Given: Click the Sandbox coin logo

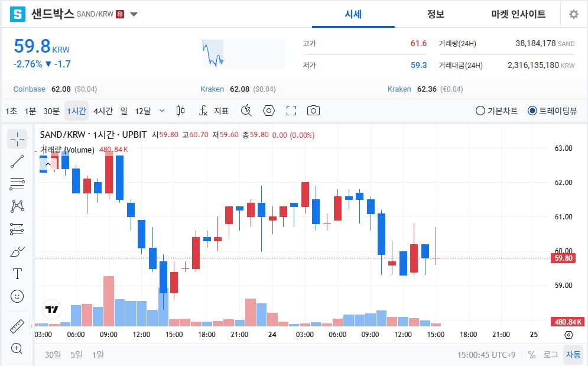Looking at the screenshot, I should (x=17, y=14).
